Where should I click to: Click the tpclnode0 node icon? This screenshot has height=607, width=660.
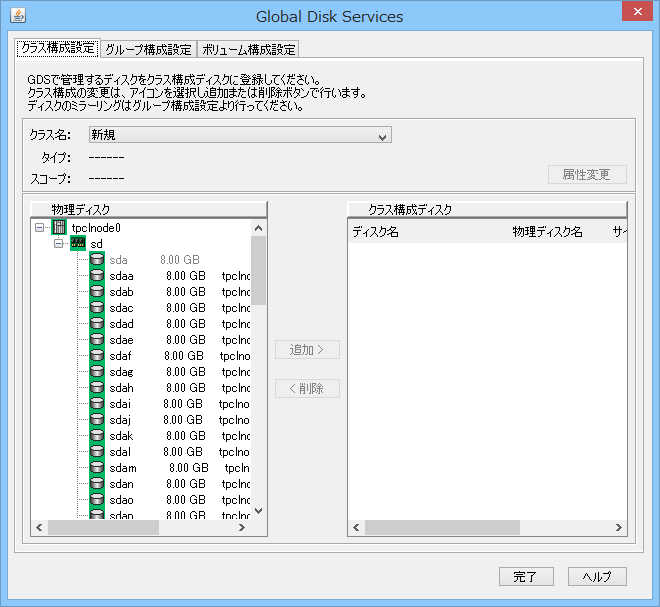tap(59, 227)
